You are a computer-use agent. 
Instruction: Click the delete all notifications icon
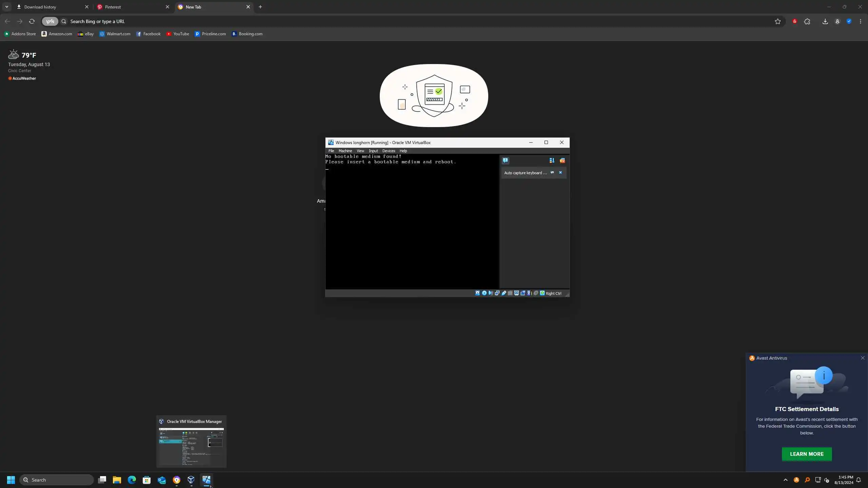562,161
